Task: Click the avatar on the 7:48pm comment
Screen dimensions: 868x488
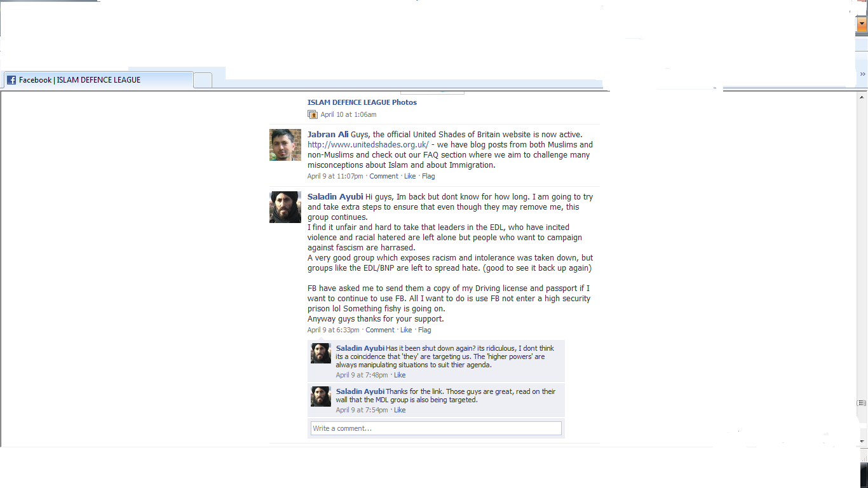Action: (x=321, y=353)
